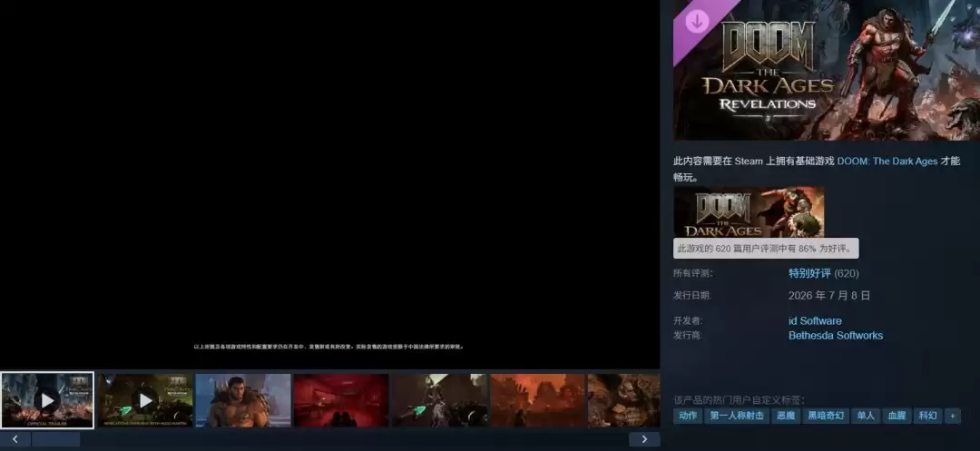Select the muscular character portrait screenshot thumbnail
Image resolution: width=980 pixels, height=451 pixels.
click(243, 400)
